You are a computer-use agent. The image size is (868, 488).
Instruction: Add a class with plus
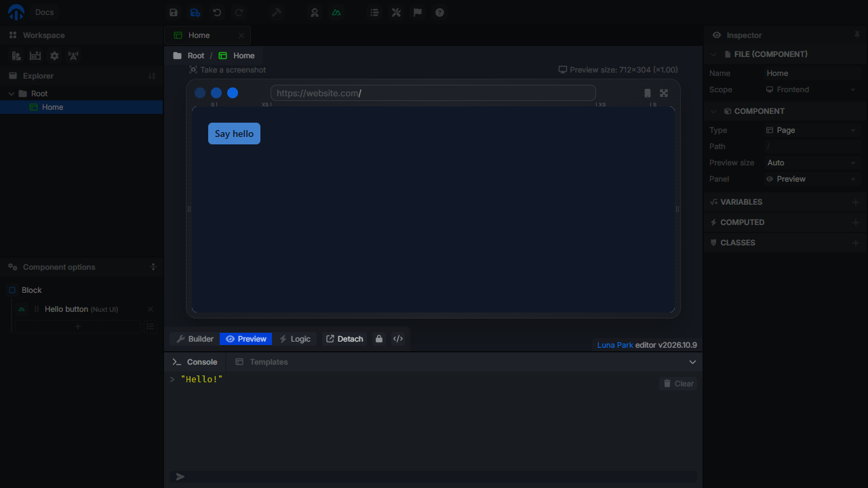[x=855, y=243]
